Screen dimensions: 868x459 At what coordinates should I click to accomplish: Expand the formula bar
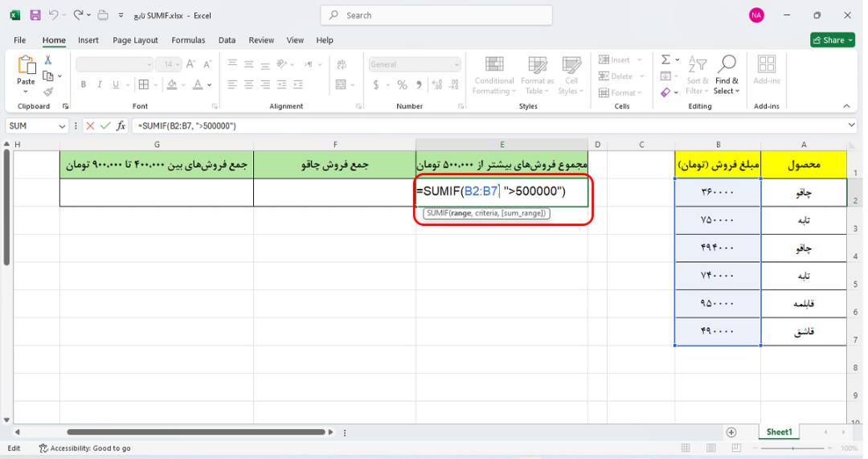(x=851, y=125)
